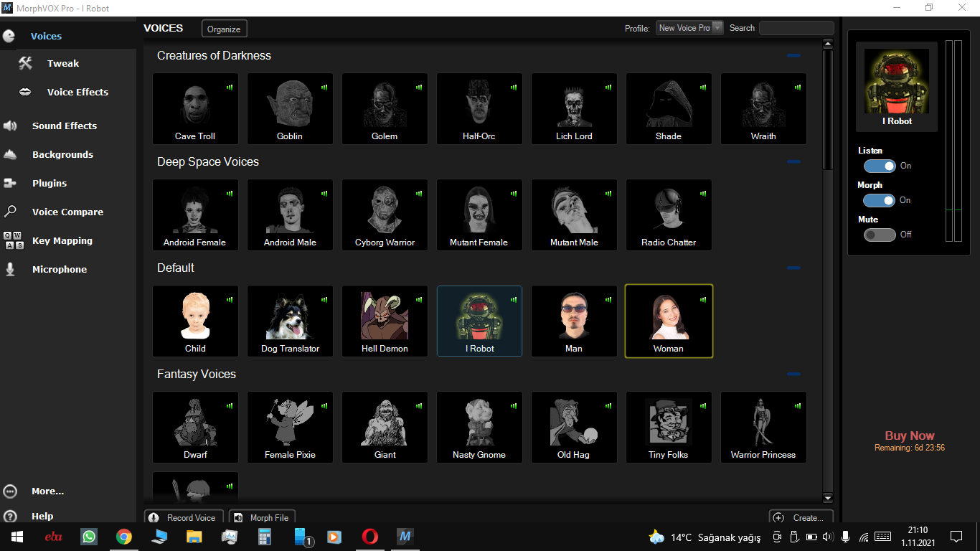
Task: Select the Android Male voice
Action: 290,215
